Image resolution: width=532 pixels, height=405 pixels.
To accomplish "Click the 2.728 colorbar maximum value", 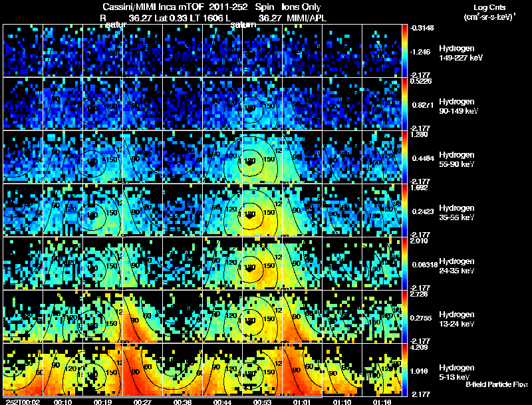I will point(419,294).
